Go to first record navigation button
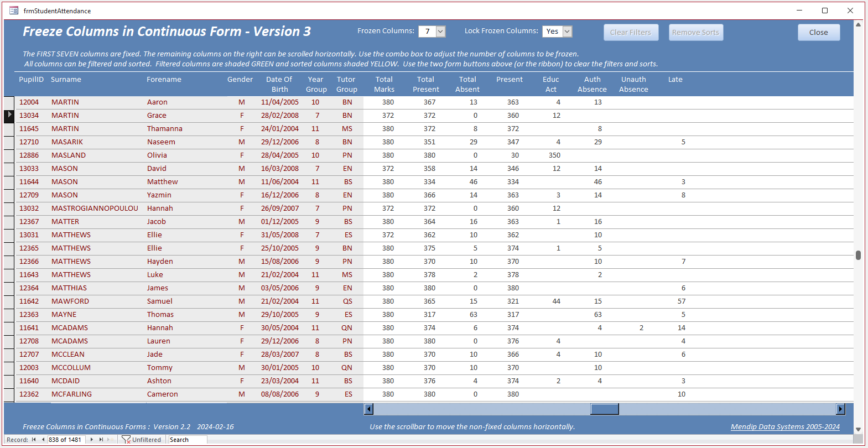Image resolution: width=868 pixels, height=448 pixels. [34, 440]
